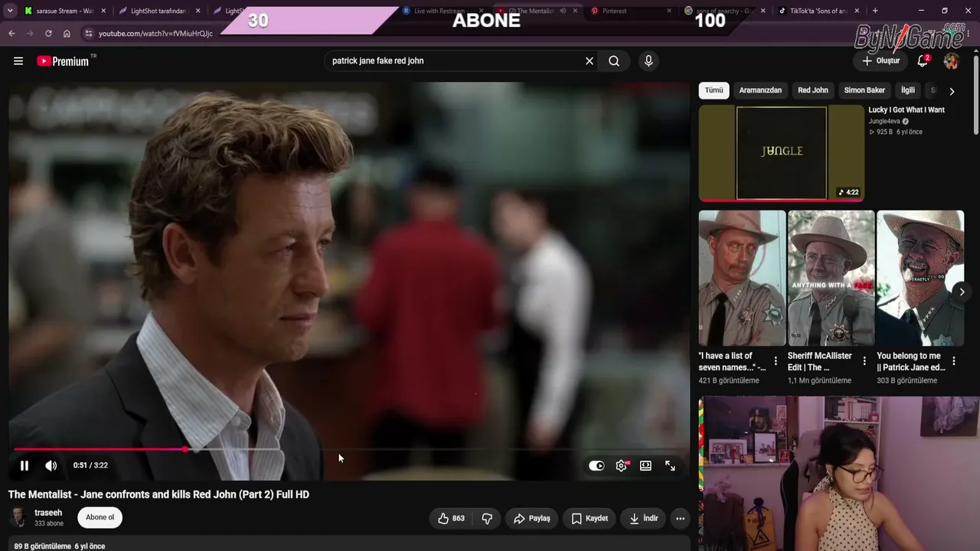Select the Aramanızdan filter chip

(760, 90)
